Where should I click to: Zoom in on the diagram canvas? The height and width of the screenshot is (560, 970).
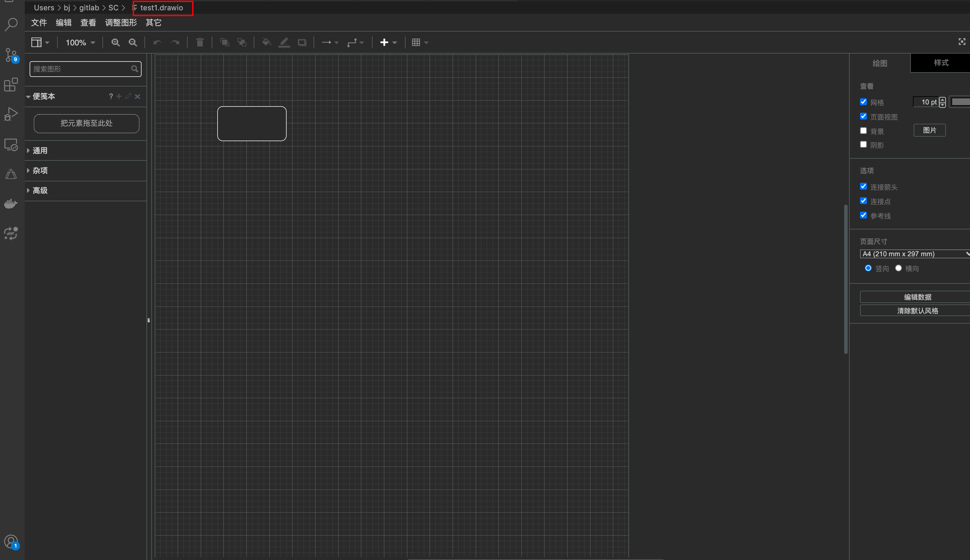pyautogui.click(x=115, y=42)
